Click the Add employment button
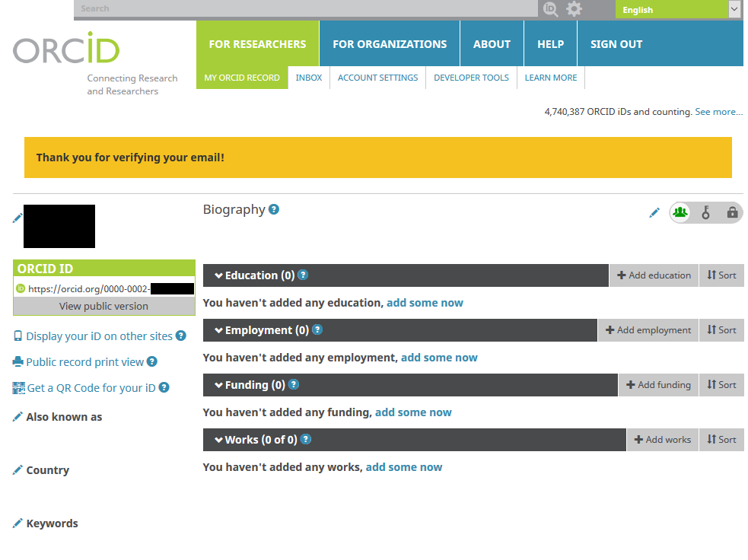The width and height of the screenshot is (748, 560). click(648, 330)
